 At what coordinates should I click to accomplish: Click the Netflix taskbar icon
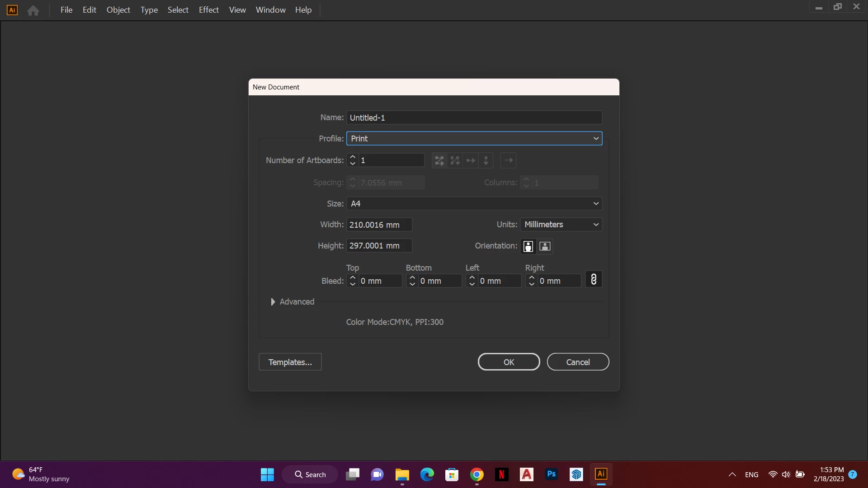pyautogui.click(x=501, y=474)
